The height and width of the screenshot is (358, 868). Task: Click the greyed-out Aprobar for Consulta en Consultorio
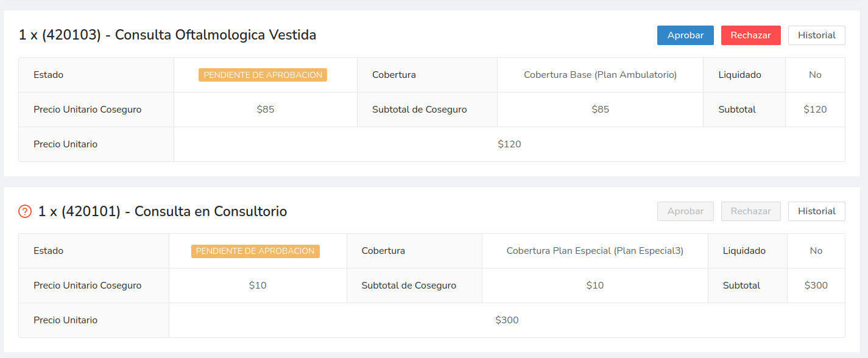pos(685,211)
